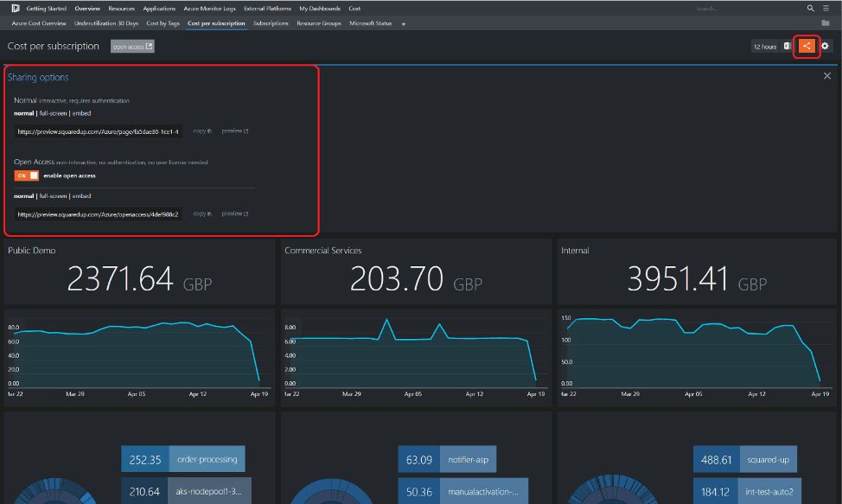The height and width of the screenshot is (504, 842).
Task: Click the Public Demo panel title
Action: [32, 251]
